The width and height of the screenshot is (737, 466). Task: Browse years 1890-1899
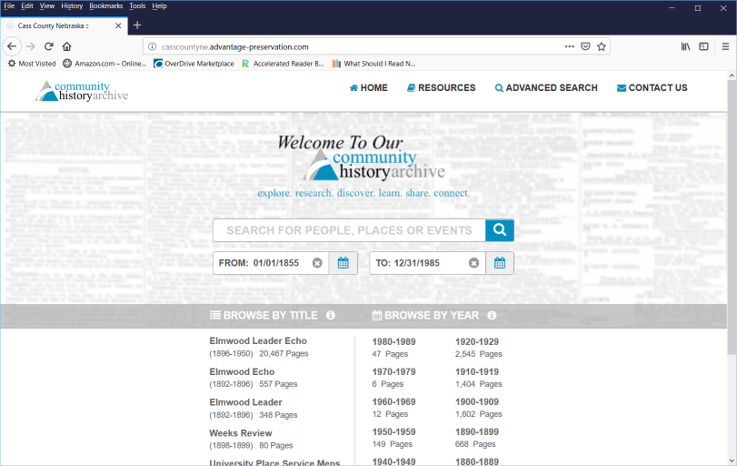click(477, 432)
